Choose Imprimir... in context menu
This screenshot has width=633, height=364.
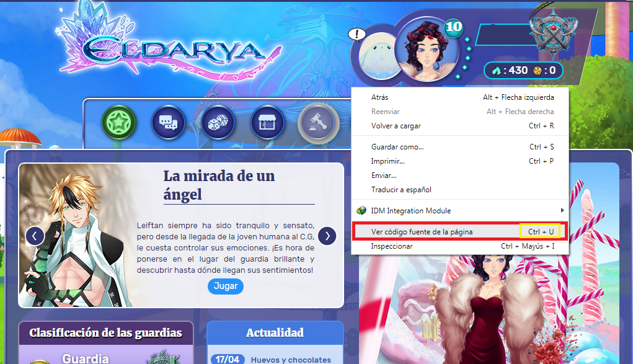click(460, 161)
